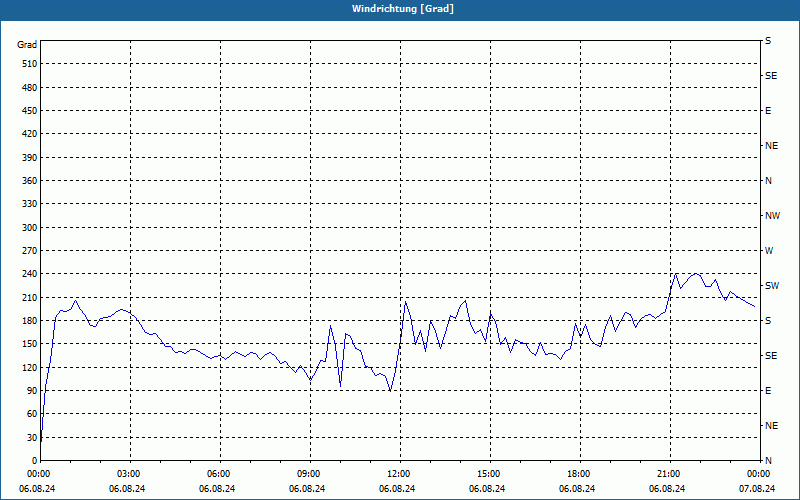Click the chart title "Windrichtung [Grad]"

403,9
